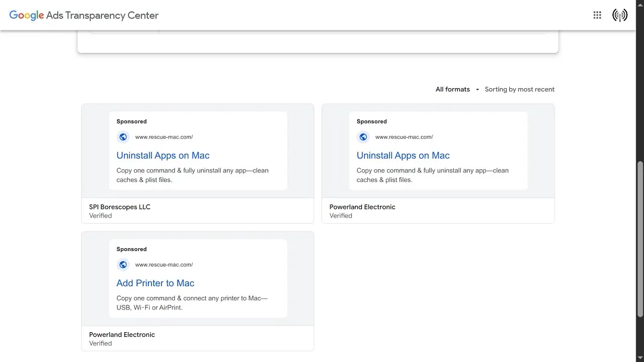The image size is (644, 362).
Task: Click Powerland Electronic name under Uninstall Apps ad
Action: (363, 207)
